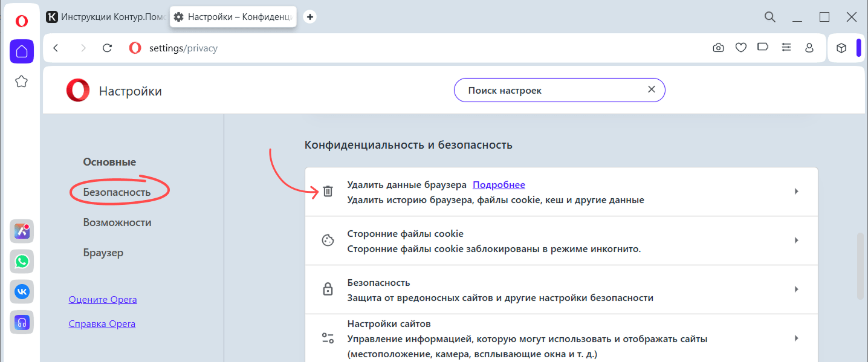Viewport: 868px width, 362px height.
Task: Select Безопасность in settings menu
Action: point(117,192)
